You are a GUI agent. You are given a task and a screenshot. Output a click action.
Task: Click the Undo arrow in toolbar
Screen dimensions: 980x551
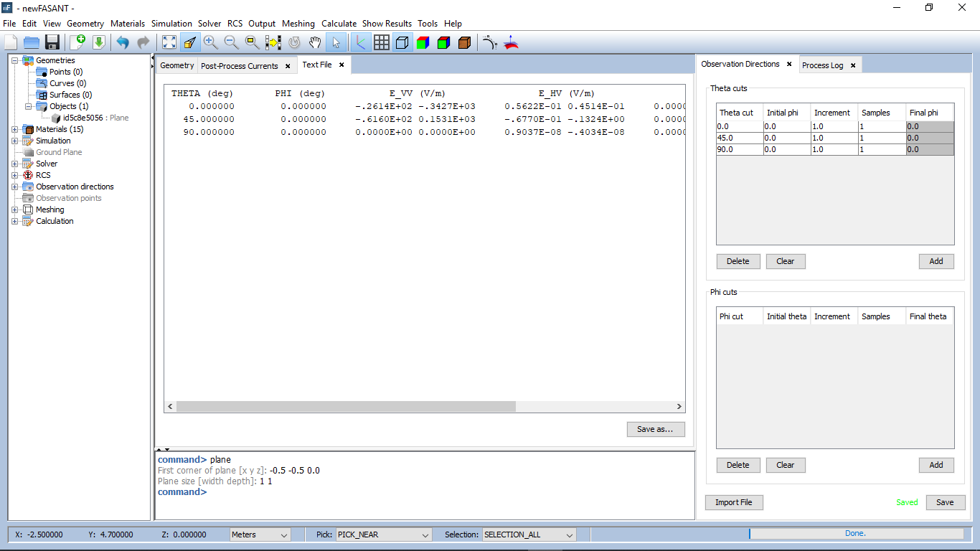[123, 42]
